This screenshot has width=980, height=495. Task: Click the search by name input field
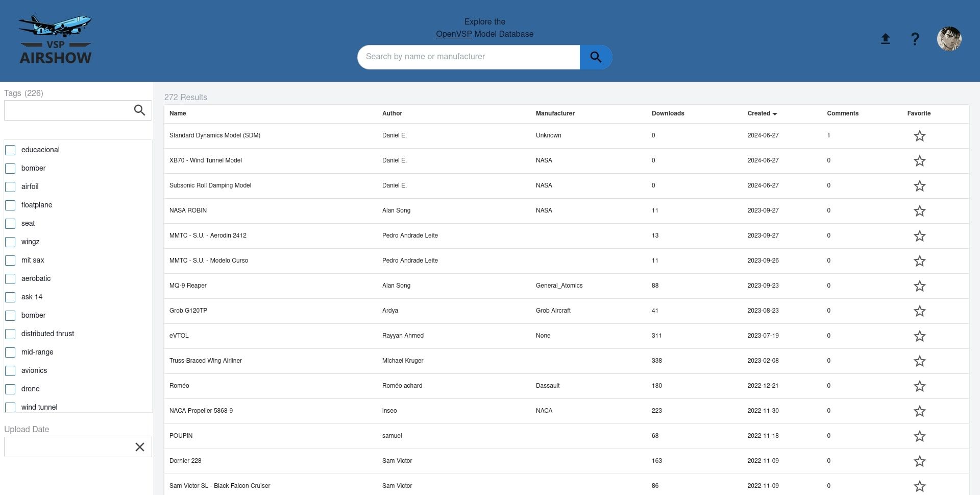(x=469, y=57)
